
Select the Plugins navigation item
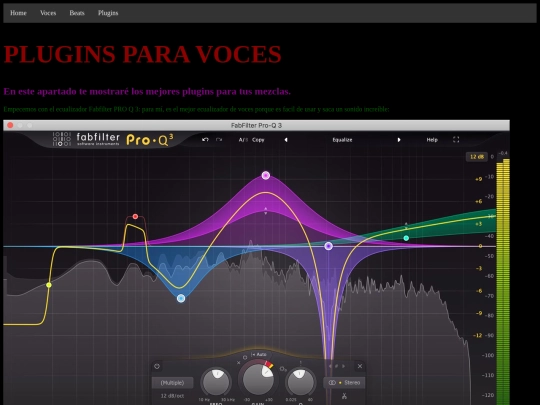[108, 13]
